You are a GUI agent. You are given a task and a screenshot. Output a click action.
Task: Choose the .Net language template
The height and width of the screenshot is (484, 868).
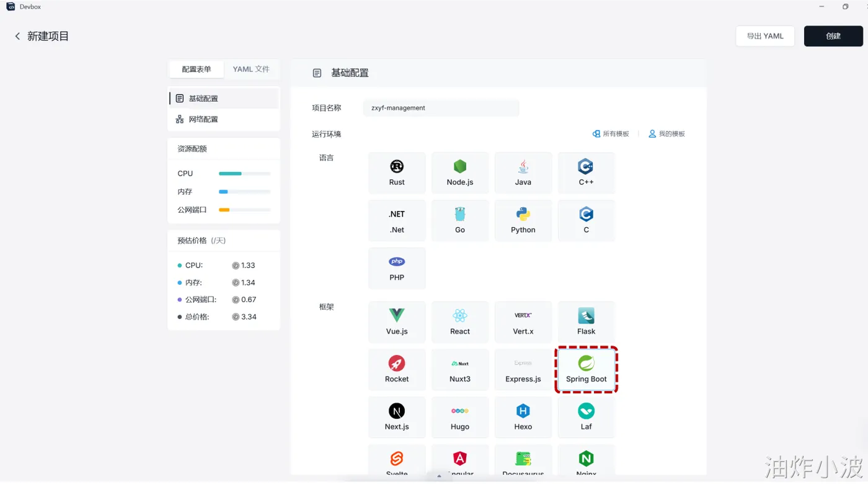click(397, 221)
